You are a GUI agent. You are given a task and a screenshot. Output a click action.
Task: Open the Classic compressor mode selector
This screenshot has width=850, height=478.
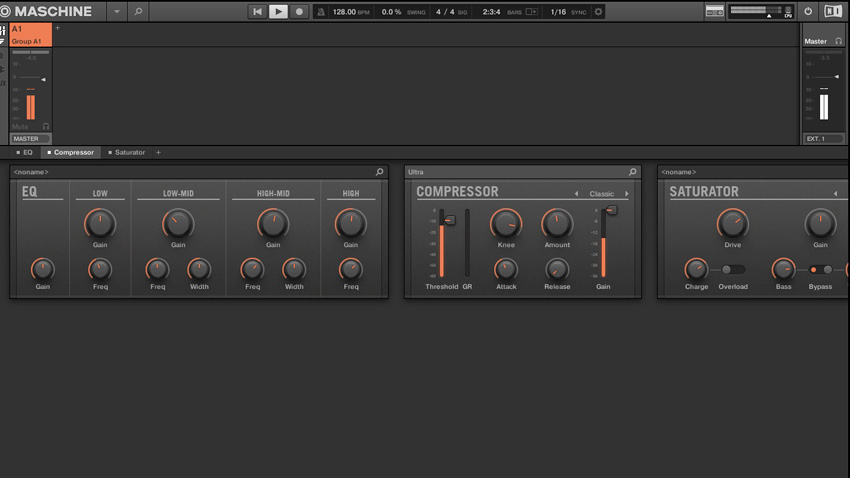[x=602, y=193]
